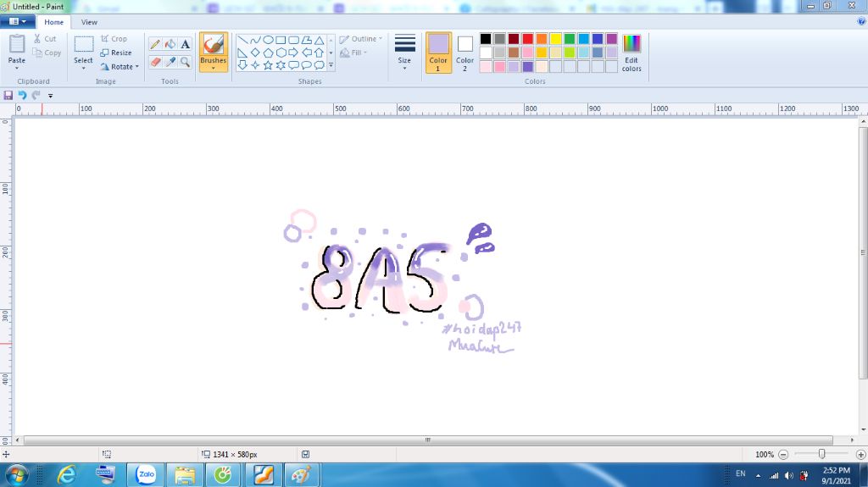Choose the Fill with color bucket
The width and height of the screenshot is (868, 487).
coord(170,44)
